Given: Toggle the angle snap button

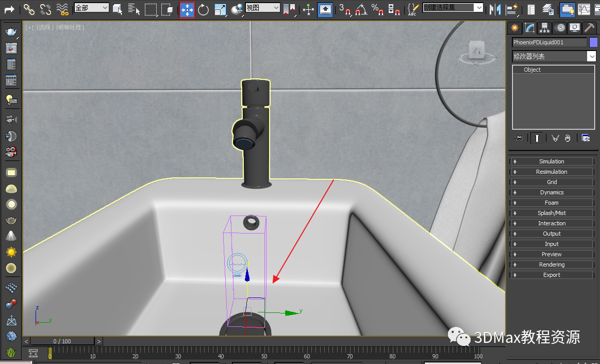Looking at the screenshot, I should [361, 9].
